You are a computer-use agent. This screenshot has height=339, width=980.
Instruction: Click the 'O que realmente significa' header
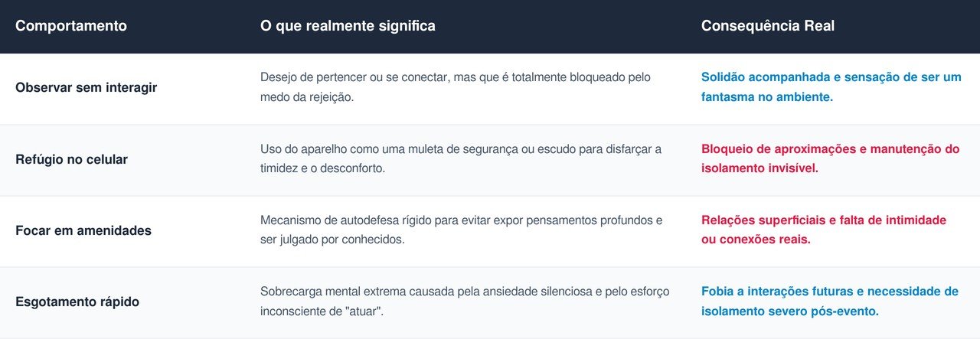point(348,26)
